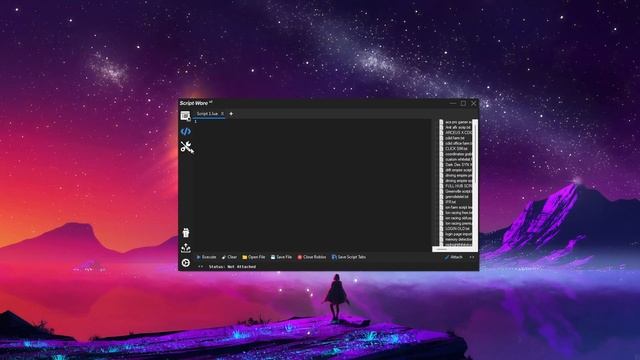
Task: Click the Attach button
Action: 453,257
